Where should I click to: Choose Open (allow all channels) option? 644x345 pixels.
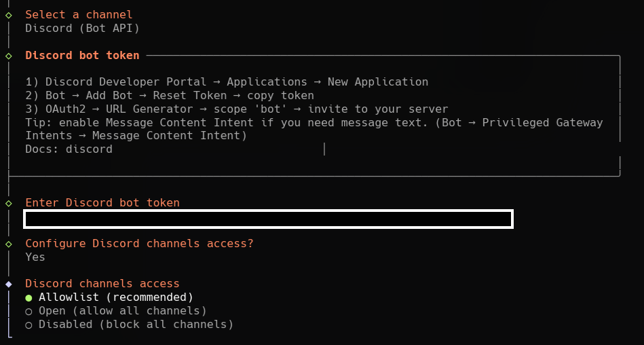[116, 311]
